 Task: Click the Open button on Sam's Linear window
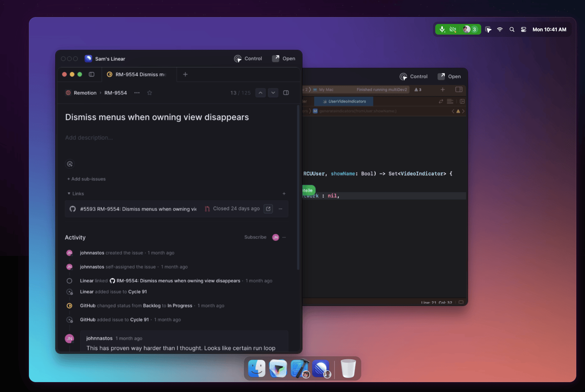coord(284,59)
